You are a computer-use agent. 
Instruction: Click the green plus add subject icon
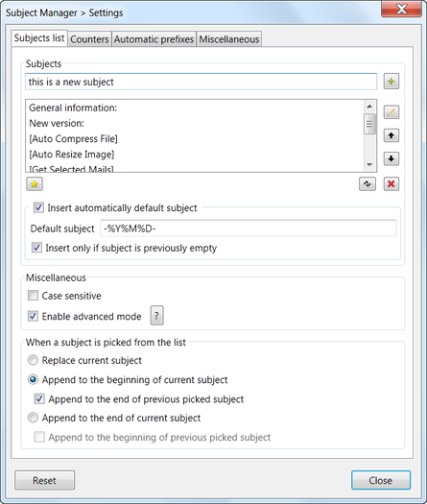391,82
